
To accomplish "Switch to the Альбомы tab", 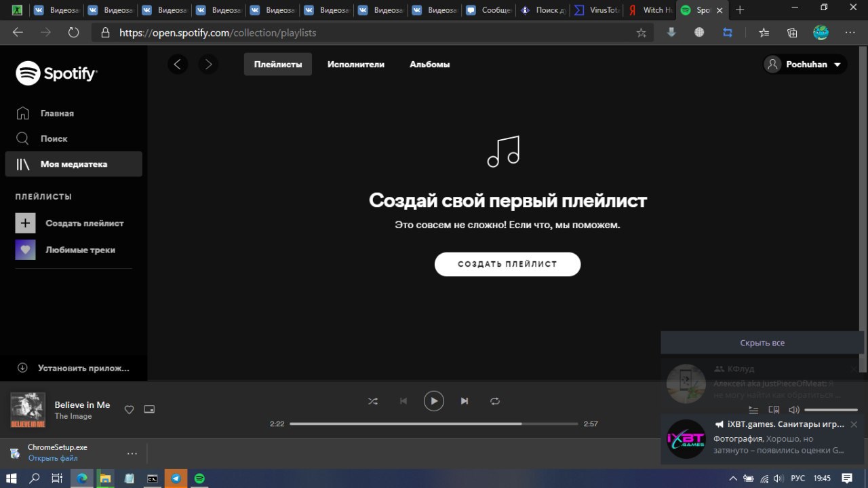I will tap(430, 64).
